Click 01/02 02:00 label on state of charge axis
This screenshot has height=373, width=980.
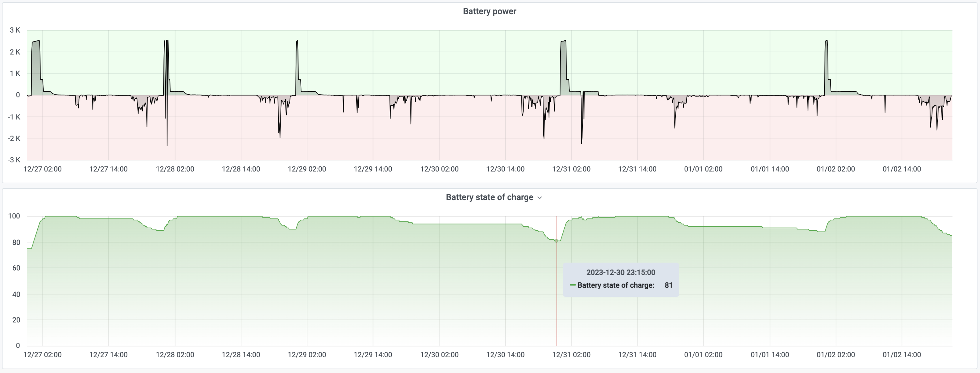(835, 355)
